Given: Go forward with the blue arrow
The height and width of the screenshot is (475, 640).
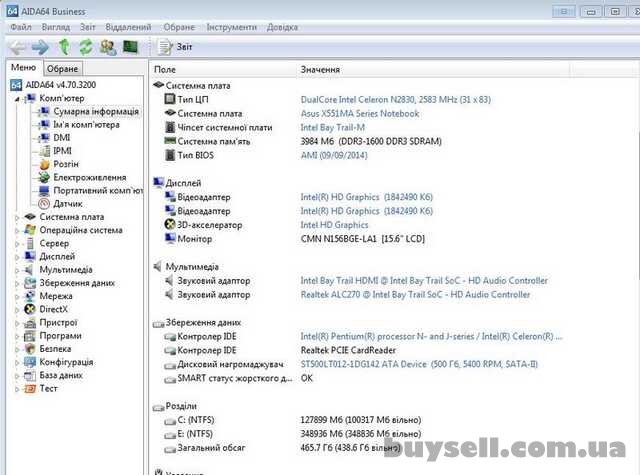Looking at the screenshot, I should (40, 47).
